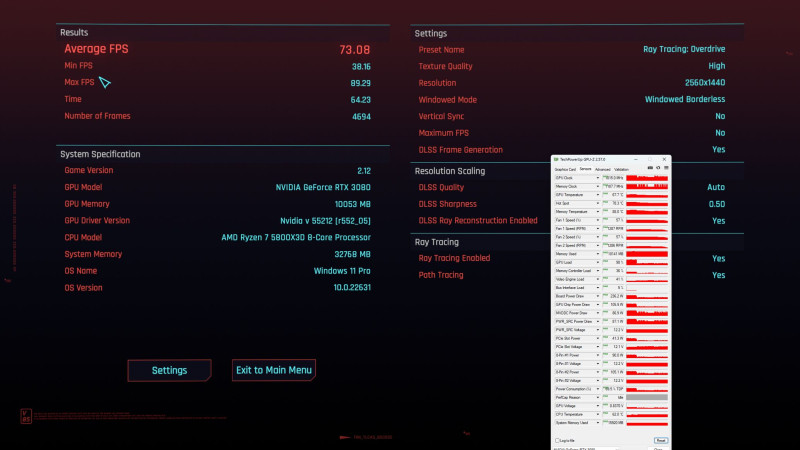Click the Memory Used history graph
This screenshot has width=800, height=450.
pos(647,254)
